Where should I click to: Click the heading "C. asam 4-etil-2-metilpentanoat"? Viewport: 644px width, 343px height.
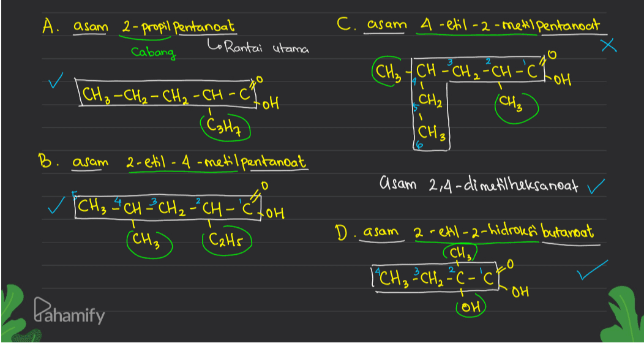[x=472, y=24]
